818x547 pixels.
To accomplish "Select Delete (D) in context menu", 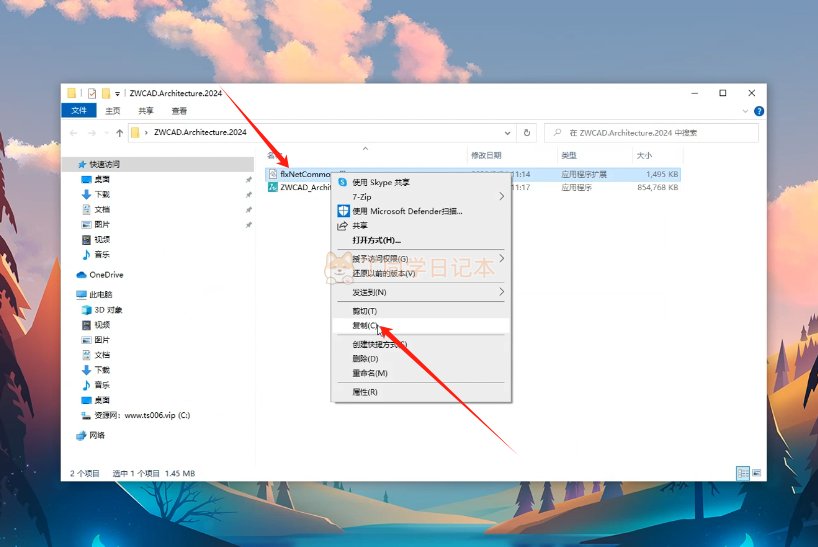I will [421, 359].
